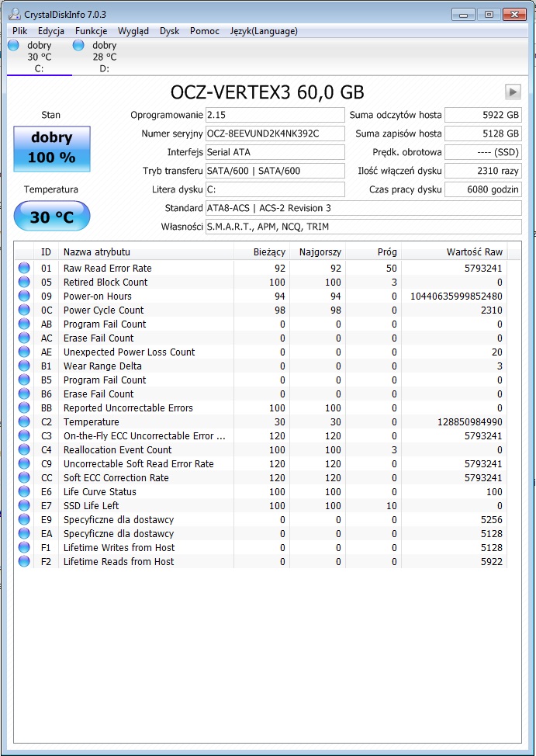Click the dobry 100 % health status button
The height and width of the screenshot is (756, 536).
51,148
